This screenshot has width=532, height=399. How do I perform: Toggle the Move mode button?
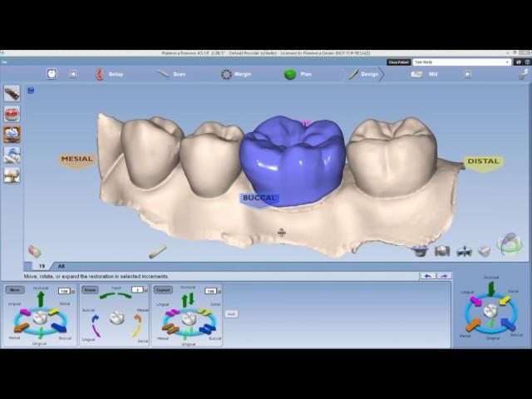point(14,290)
